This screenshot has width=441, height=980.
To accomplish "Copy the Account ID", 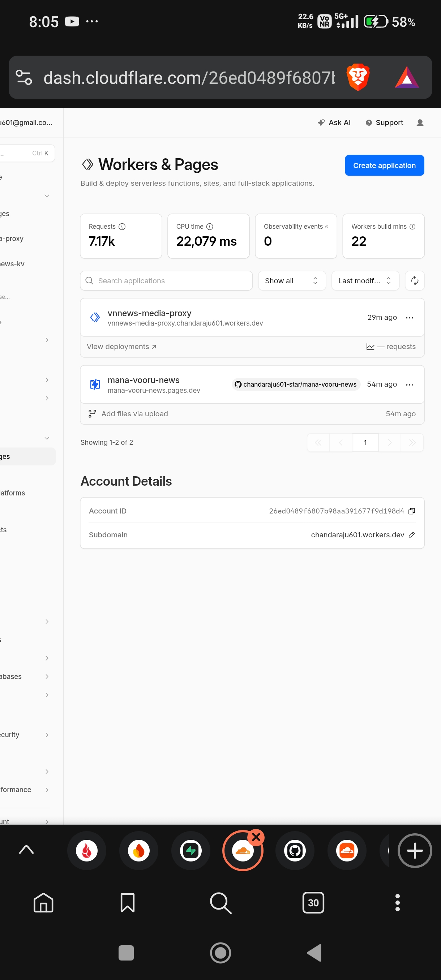I will [411, 511].
